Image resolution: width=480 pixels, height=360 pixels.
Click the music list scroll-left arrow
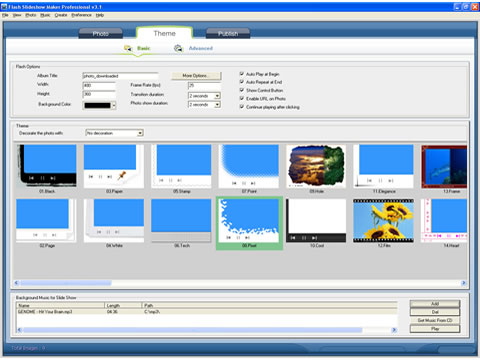[19, 330]
